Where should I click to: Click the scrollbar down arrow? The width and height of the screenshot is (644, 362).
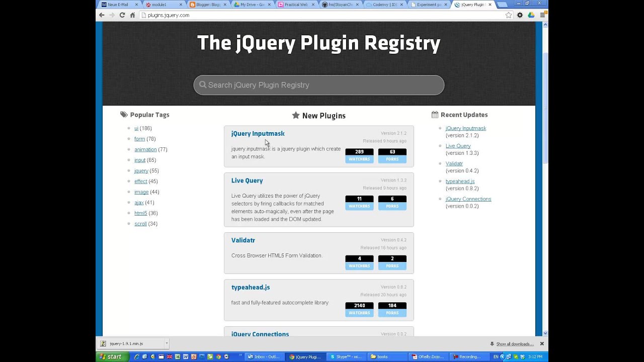pyautogui.click(x=545, y=333)
